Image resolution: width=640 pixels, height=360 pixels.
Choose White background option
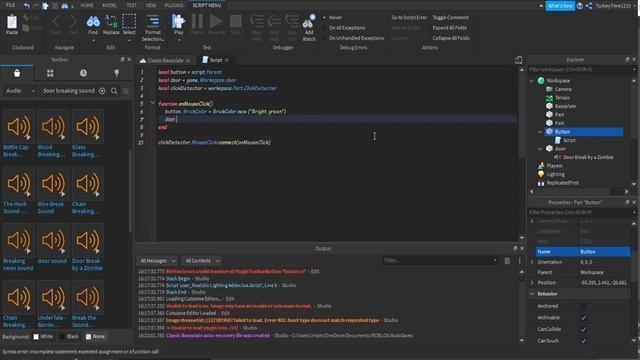tap(43, 337)
